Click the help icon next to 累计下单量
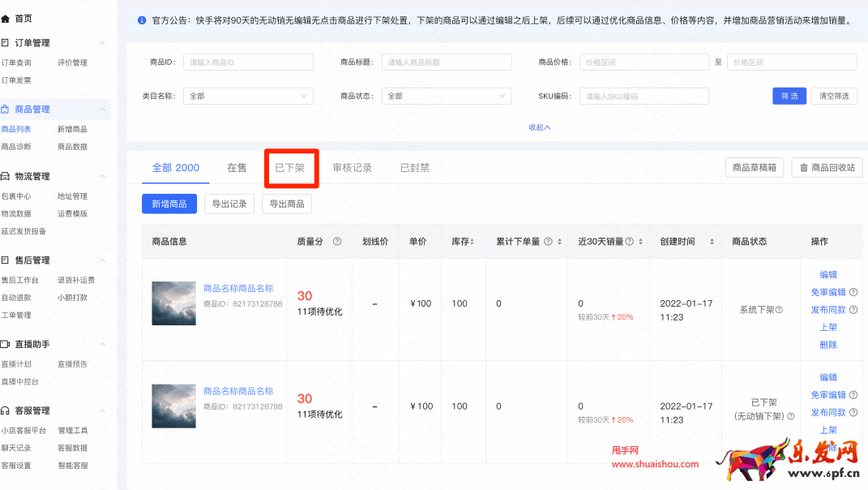The height and width of the screenshot is (490, 868). coord(548,242)
